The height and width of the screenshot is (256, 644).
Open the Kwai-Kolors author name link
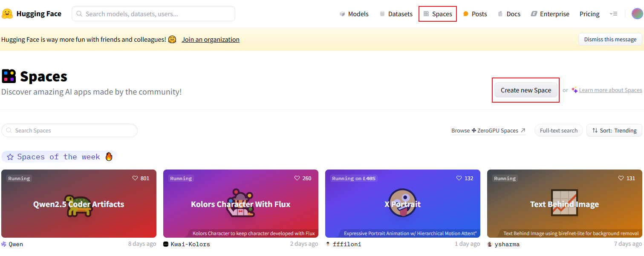190,244
